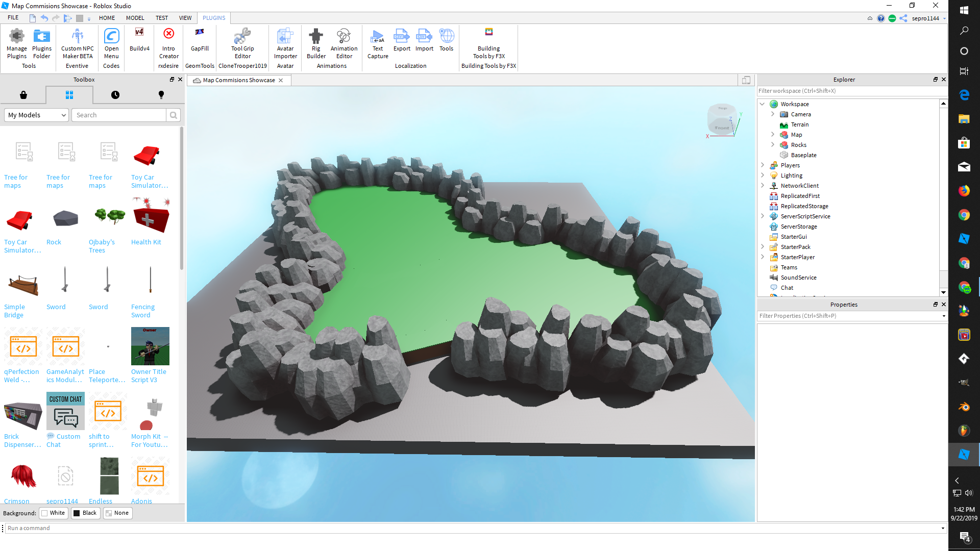This screenshot has width=980, height=551.
Task: Open the Windows Start menu
Action: pyautogui.click(x=964, y=10)
